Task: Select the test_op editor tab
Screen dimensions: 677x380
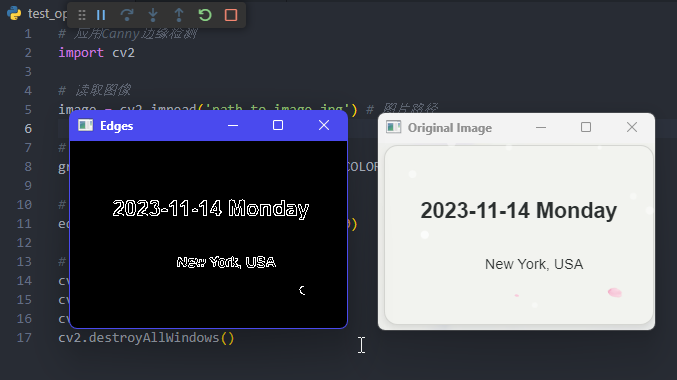Action: (47, 14)
